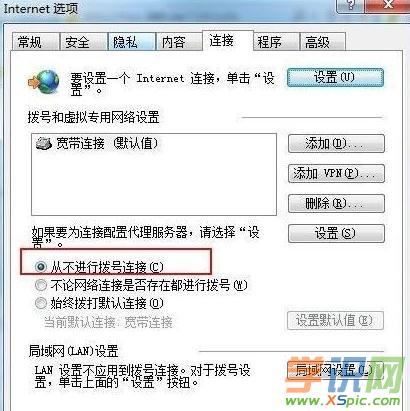The height and width of the screenshot is (411, 410).
Task: Switch to the 内容 tab
Action: pos(179,42)
